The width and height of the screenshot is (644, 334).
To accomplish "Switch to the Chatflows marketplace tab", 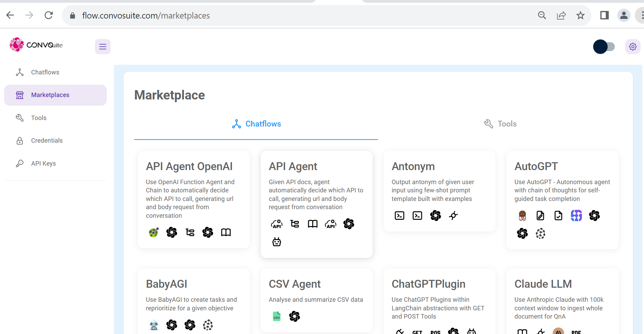I will pyautogui.click(x=256, y=124).
